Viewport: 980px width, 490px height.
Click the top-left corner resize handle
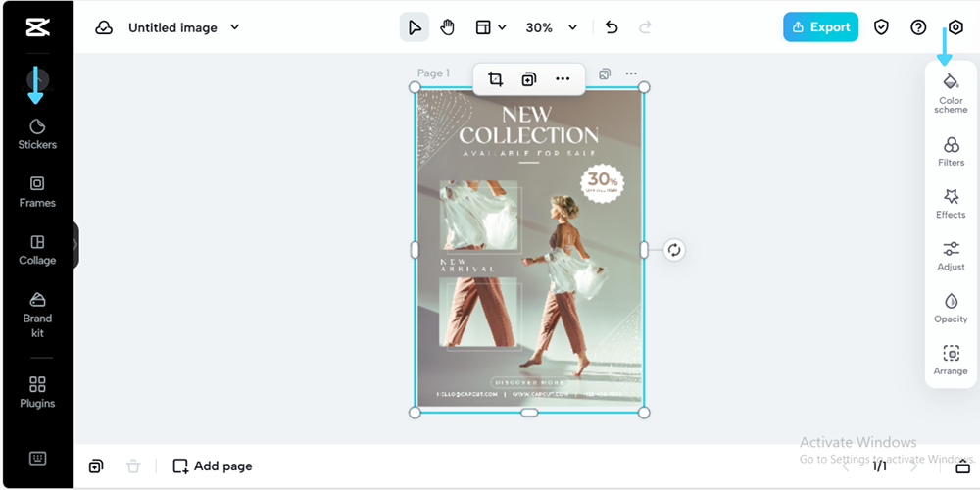coord(415,87)
